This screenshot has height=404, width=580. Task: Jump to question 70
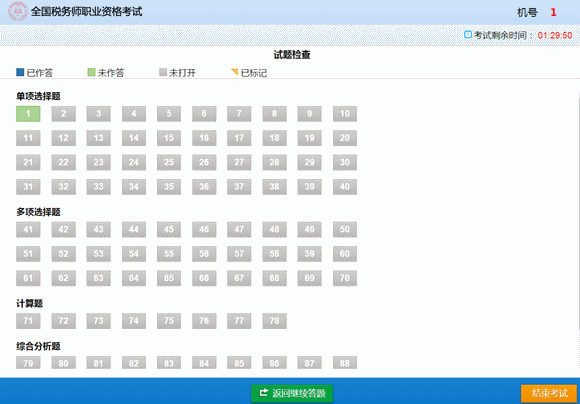(x=345, y=278)
